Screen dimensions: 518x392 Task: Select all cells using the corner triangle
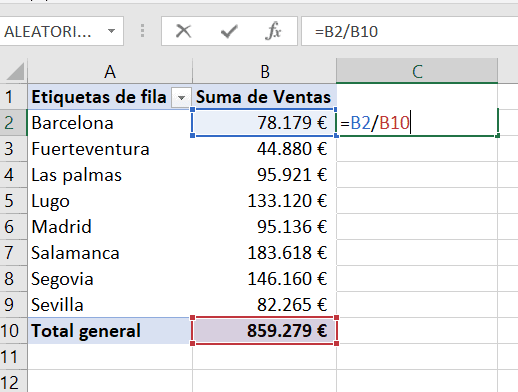pos(14,71)
